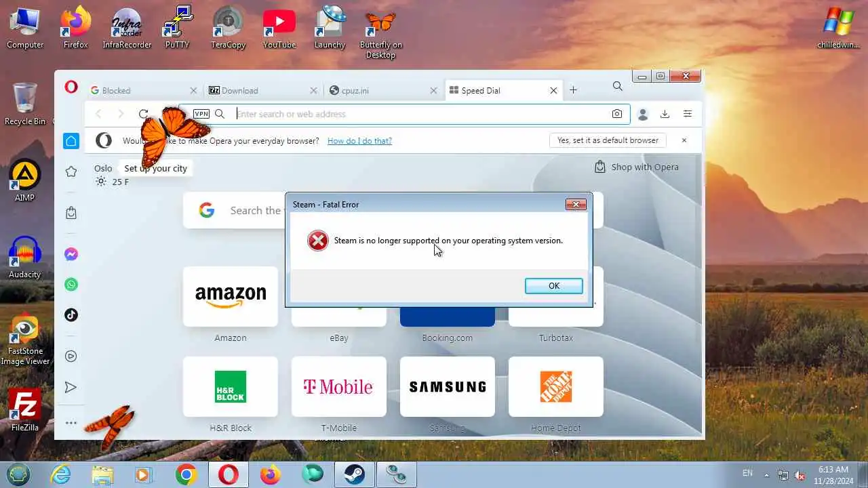Image resolution: width=868 pixels, height=488 pixels.
Task: Select the PuTTY desktop shortcut
Action: (x=178, y=28)
